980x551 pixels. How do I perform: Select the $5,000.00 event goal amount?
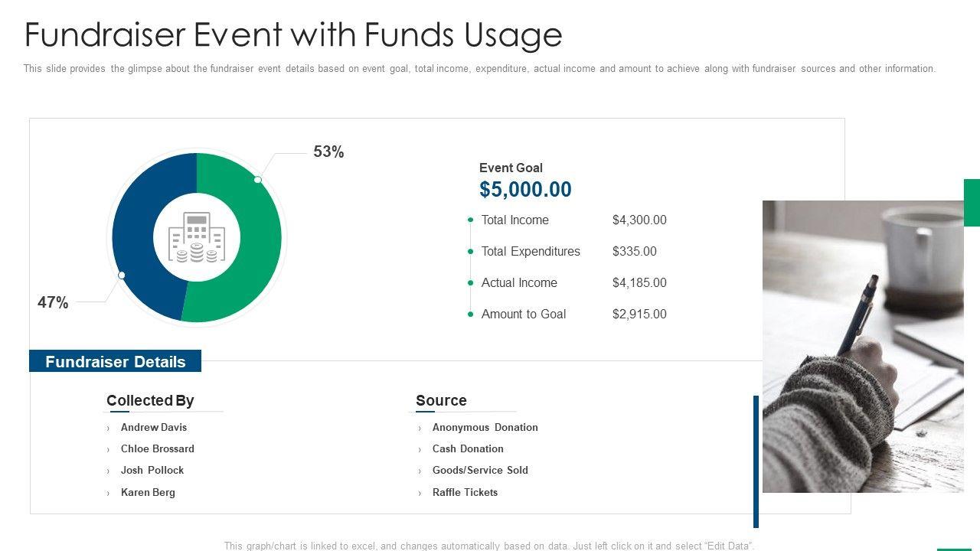point(525,190)
